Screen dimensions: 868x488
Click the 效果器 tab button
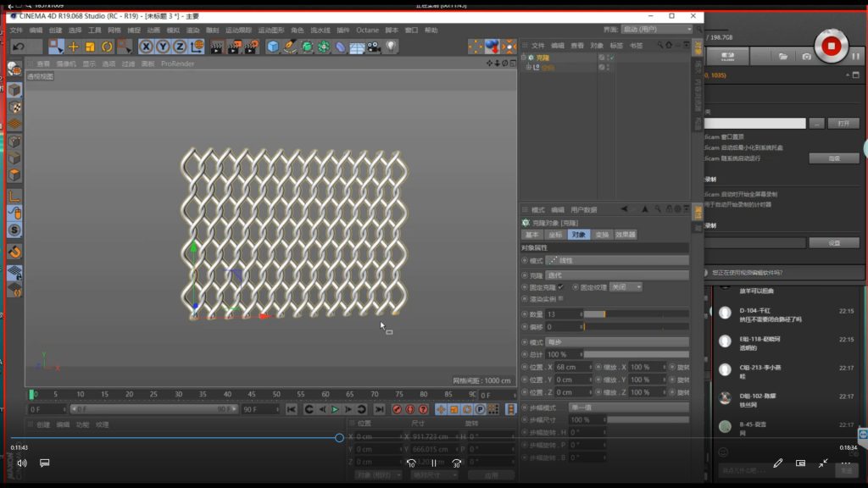tap(626, 235)
